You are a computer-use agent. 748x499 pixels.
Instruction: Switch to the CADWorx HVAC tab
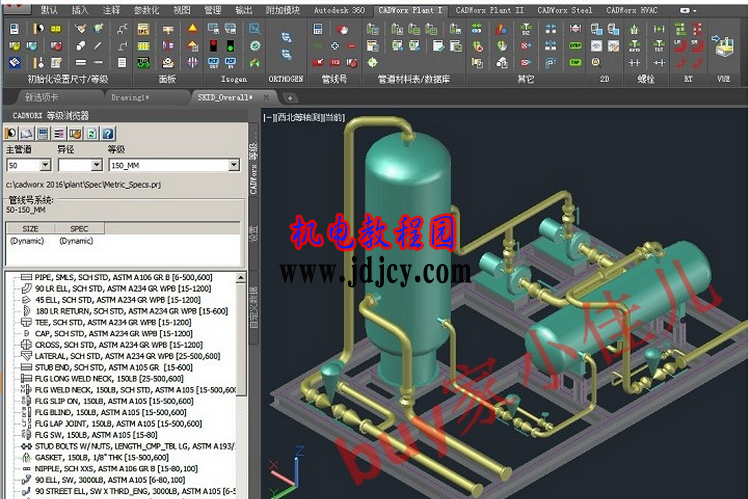[x=632, y=10]
